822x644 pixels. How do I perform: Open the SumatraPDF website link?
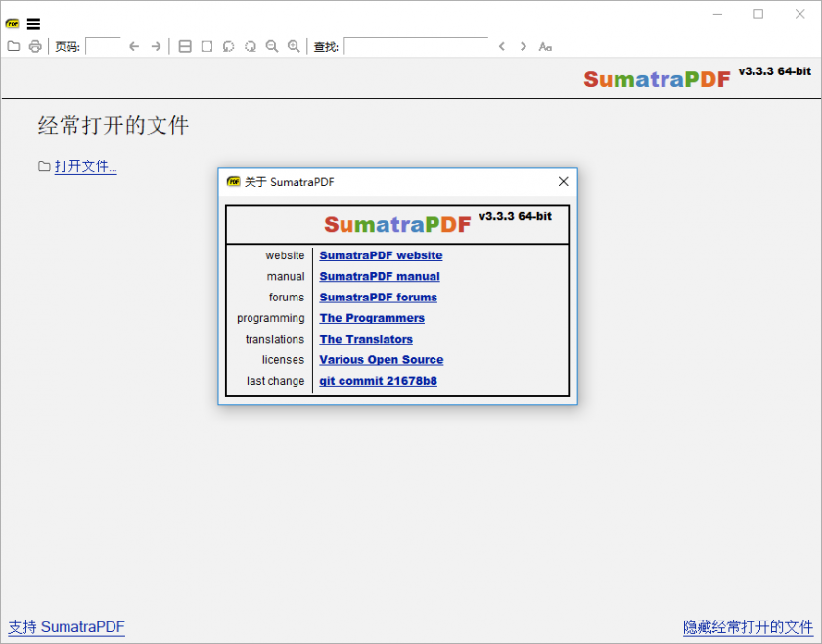(x=381, y=255)
